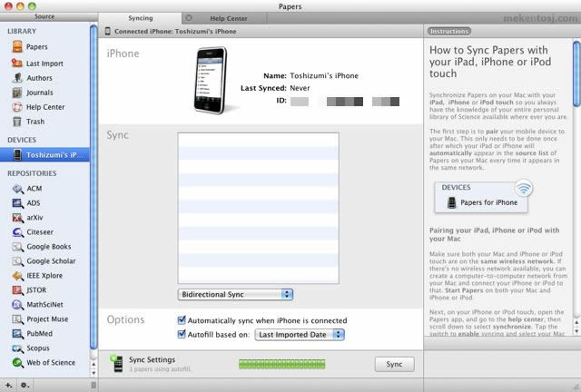581x392 pixels.
Task: Click the source list scrollbar
Action: click(94, 189)
